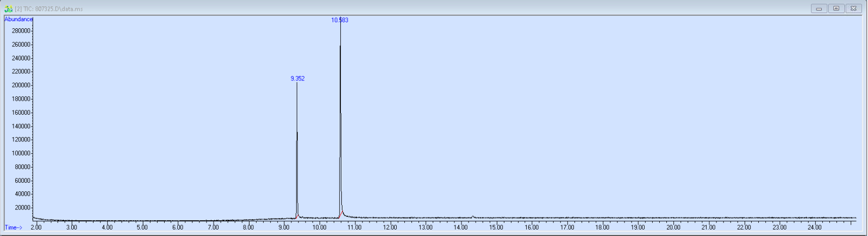Viewport: 868px width, 236px height.
Task: Select the peak label 10.583
Action: click(x=340, y=20)
